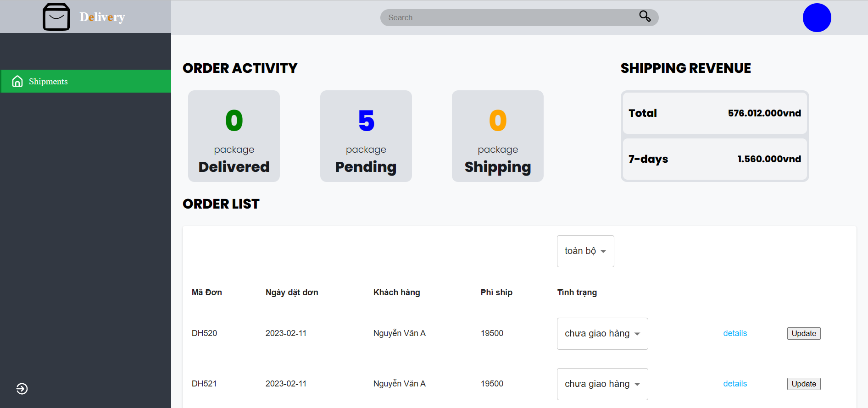868x408 pixels.
Task: Open the status dropdown for order DH521
Action: [602, 384]
